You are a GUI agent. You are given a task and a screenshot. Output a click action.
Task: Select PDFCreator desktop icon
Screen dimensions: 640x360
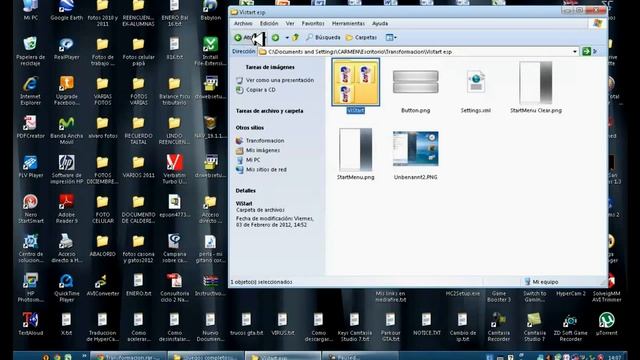(31, 127)
